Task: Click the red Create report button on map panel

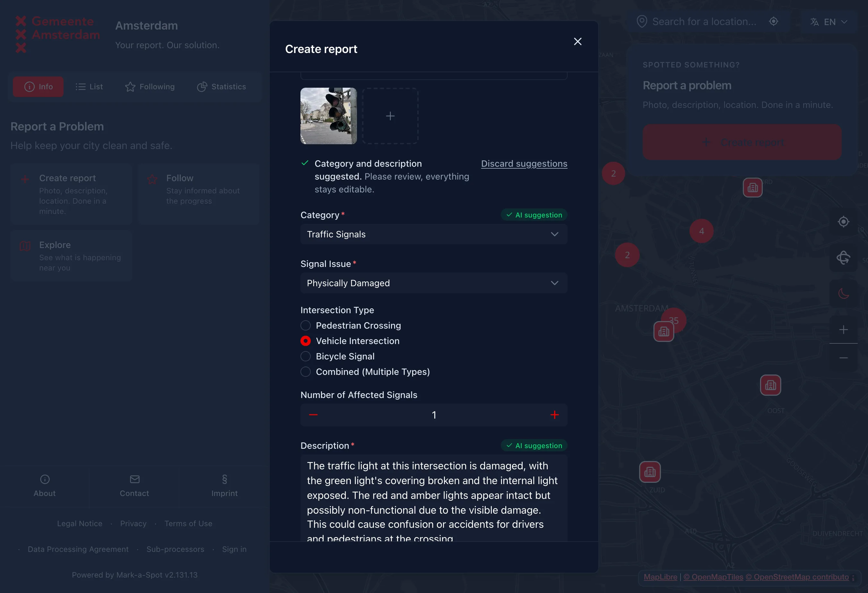Action: pos(742,142)
